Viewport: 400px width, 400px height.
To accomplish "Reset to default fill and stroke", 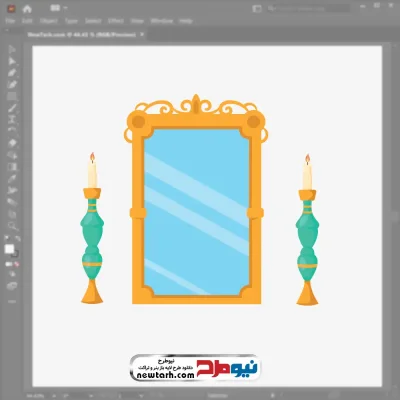I will click(6, 239).
